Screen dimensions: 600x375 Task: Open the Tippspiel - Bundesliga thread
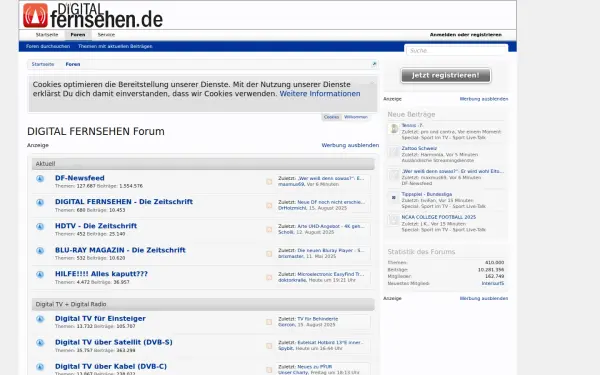427,194
